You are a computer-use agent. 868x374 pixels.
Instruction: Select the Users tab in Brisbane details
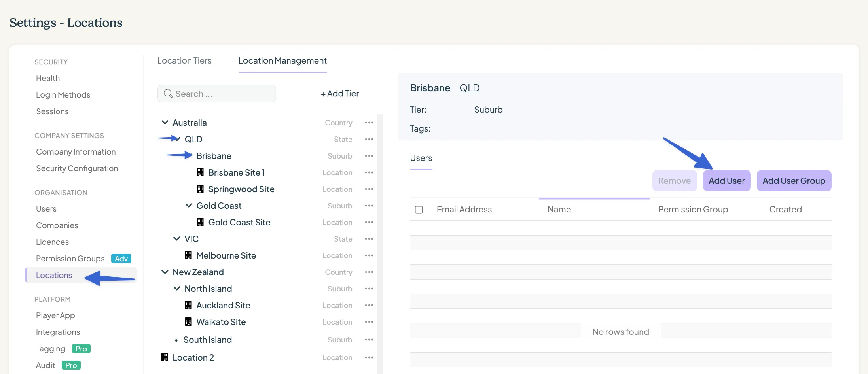[x=421, y=158]
